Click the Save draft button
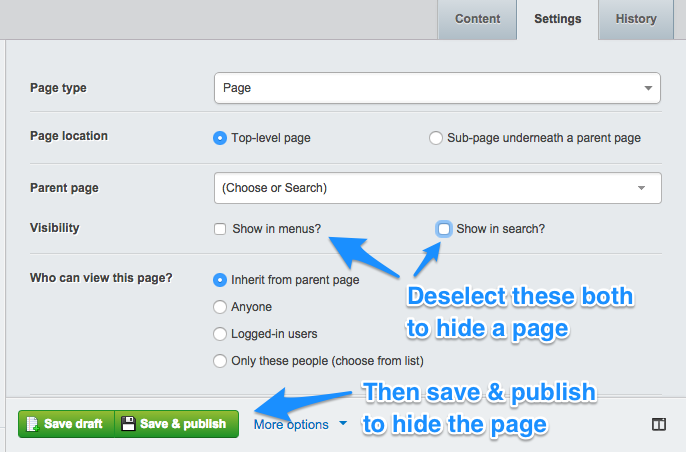Screen dimensions: 686x452 point(66,424)
